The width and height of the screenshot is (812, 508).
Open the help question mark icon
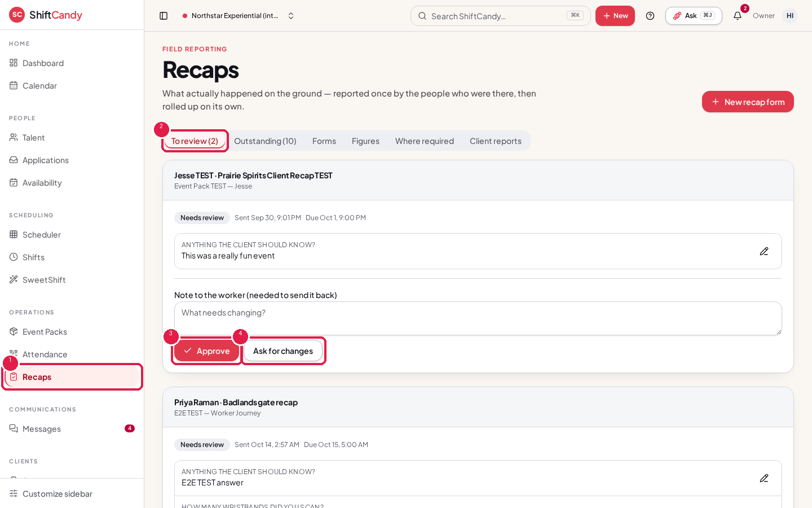coord(650,16)
